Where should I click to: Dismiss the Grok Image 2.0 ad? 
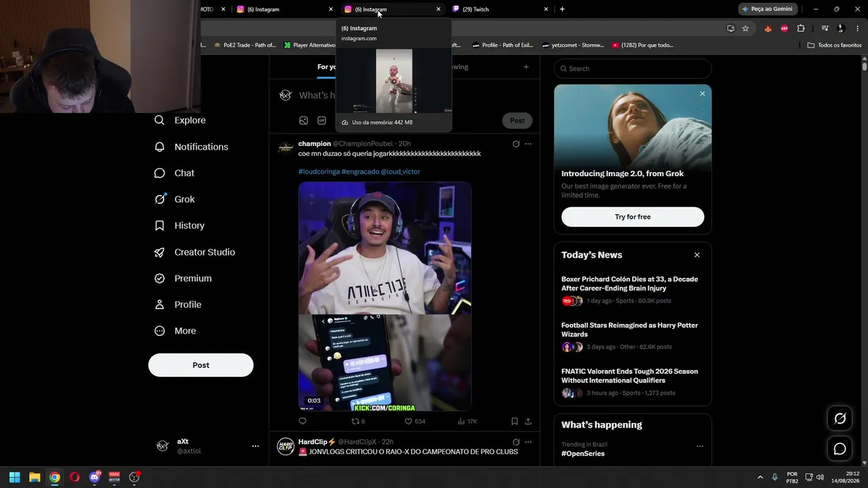[703, 94]
